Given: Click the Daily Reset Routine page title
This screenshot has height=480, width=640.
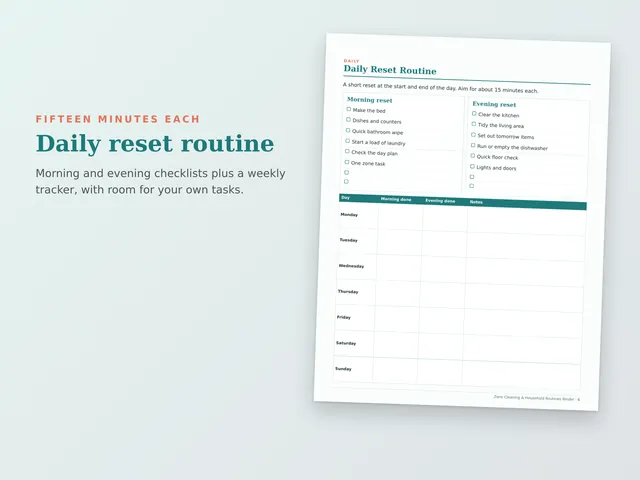Looking at the screenshot, I should (x=390, y=70).
